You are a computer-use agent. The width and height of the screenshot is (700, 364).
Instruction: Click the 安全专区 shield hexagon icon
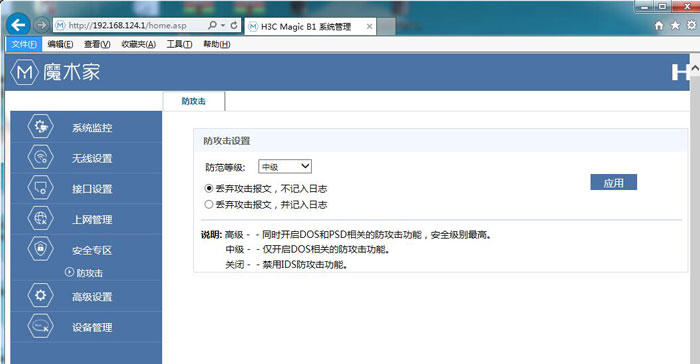coord(41,249)
